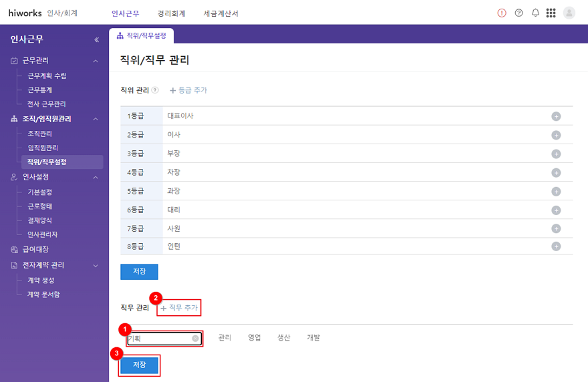Viewport: 588px width, 382px height.
Task: Collapse the 근무관리 section chevron
Action: (x=96, y=61)
